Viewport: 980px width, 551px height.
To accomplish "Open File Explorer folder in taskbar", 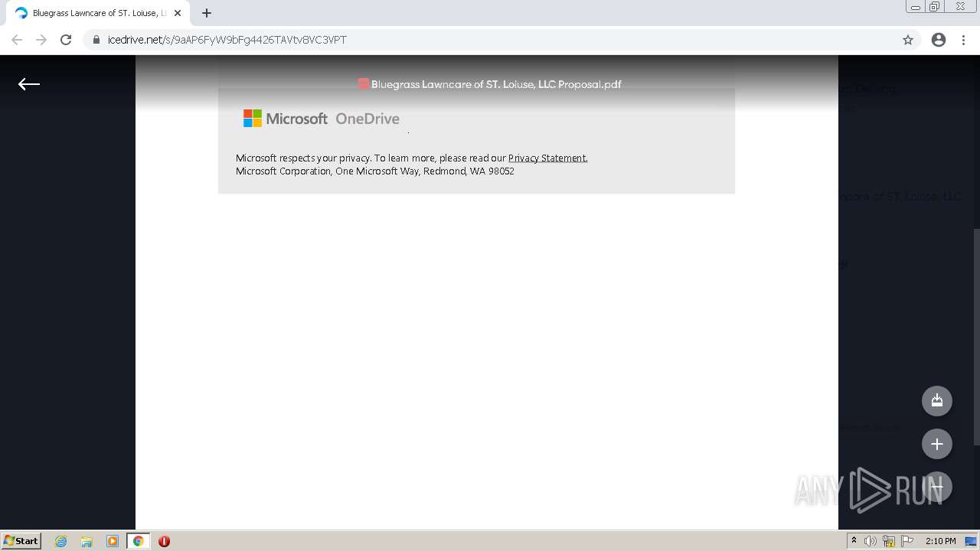I will tap(87, 541).
